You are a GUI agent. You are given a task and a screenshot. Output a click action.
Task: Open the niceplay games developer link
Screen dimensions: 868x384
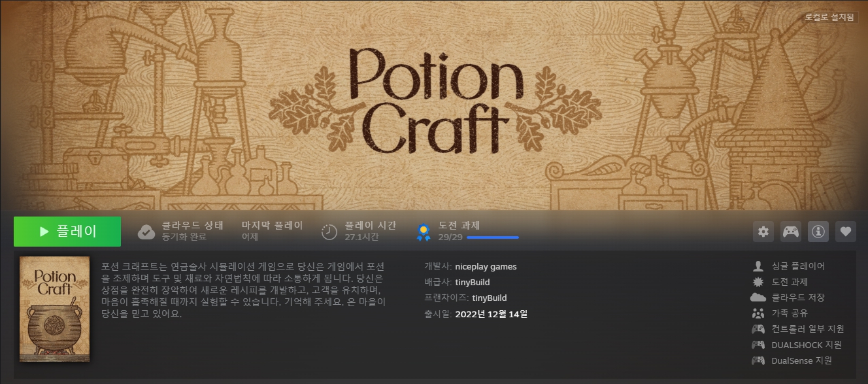486,266
